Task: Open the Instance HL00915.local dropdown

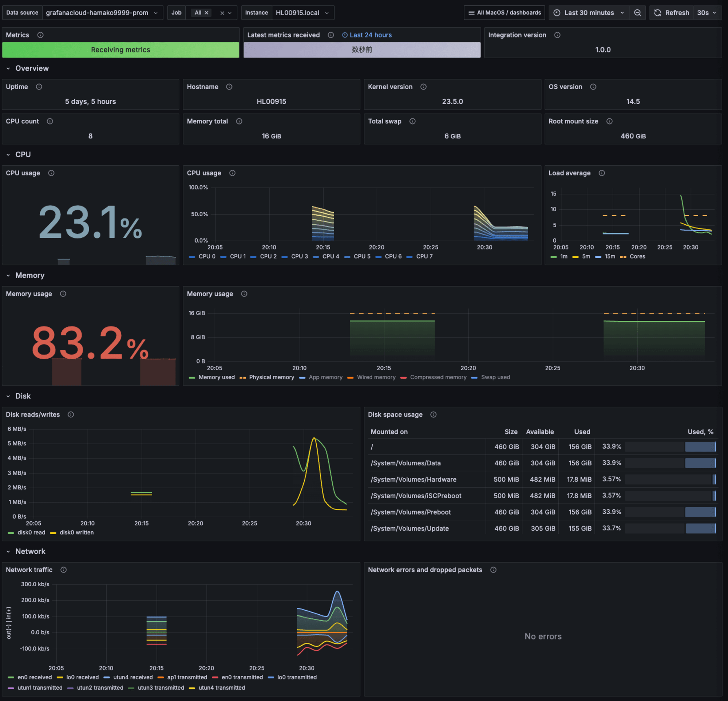Action: (303, 13)
